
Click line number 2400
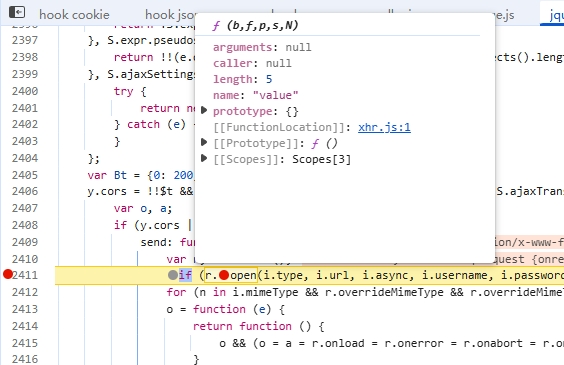pos(25,91)
